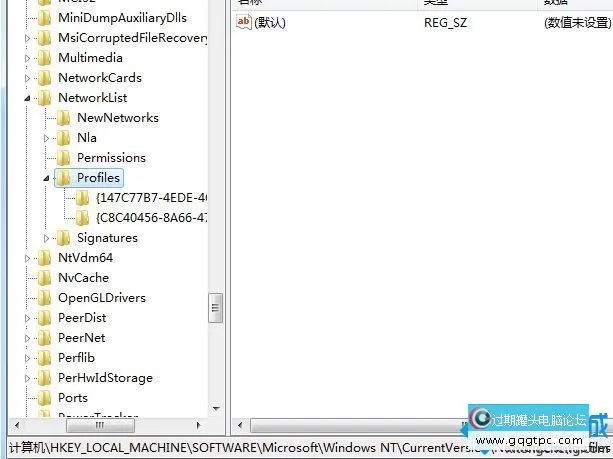The width and height of the screenshot is (613, 459).
Task: Select the PerHwIdStorage key label
Action: (x=105, y=378)
